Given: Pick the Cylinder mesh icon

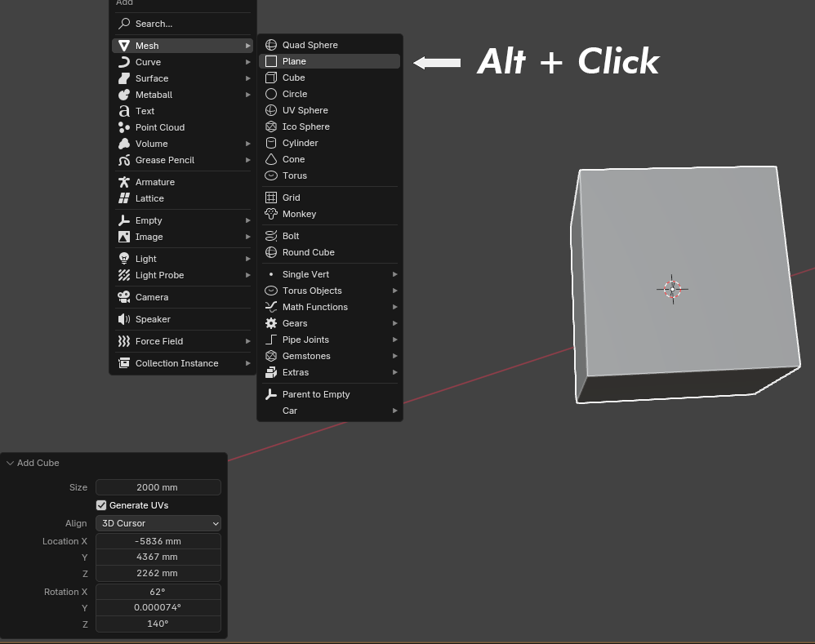Looking at the screenshot, I should click(271, 143).
